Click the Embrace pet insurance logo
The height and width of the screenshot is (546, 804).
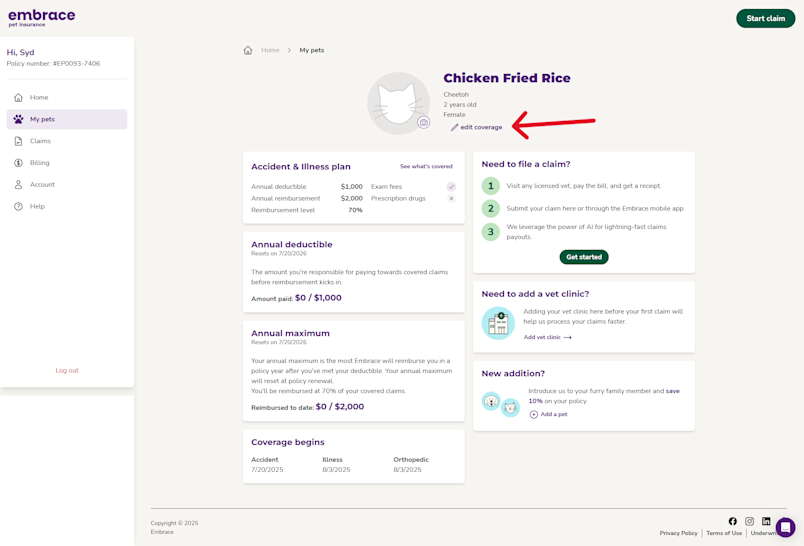point(42,17)
